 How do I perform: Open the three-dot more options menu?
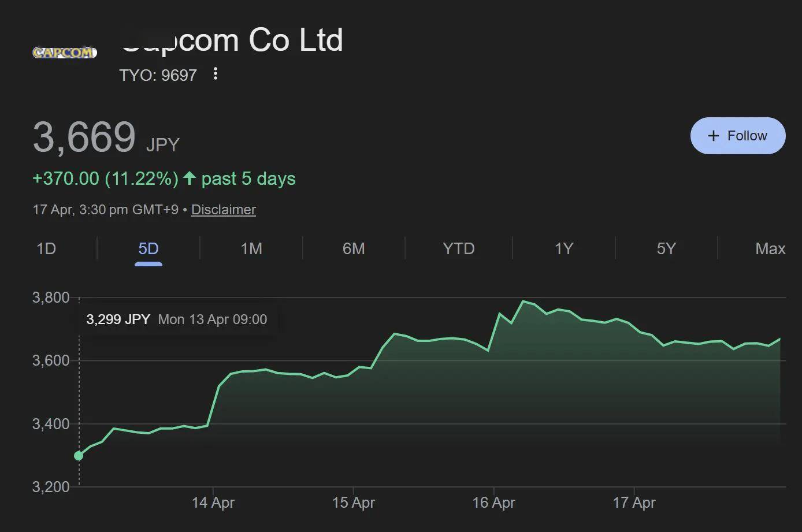tap(216, 74)
